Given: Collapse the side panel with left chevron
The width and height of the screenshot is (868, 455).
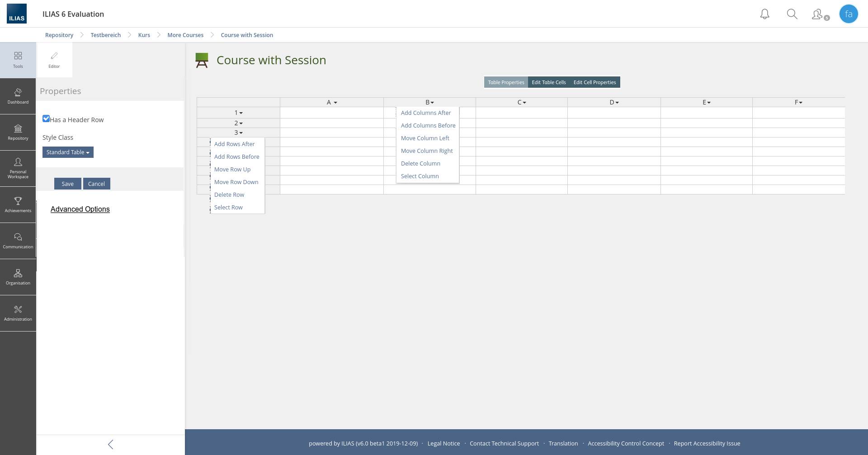Looking at the screenshot, I should coord(111,444).
